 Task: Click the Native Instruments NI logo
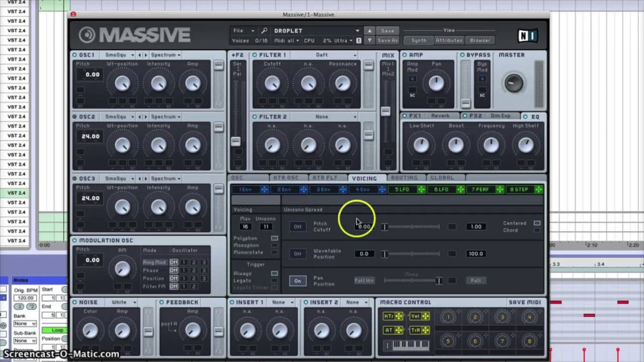click(527, 35)
